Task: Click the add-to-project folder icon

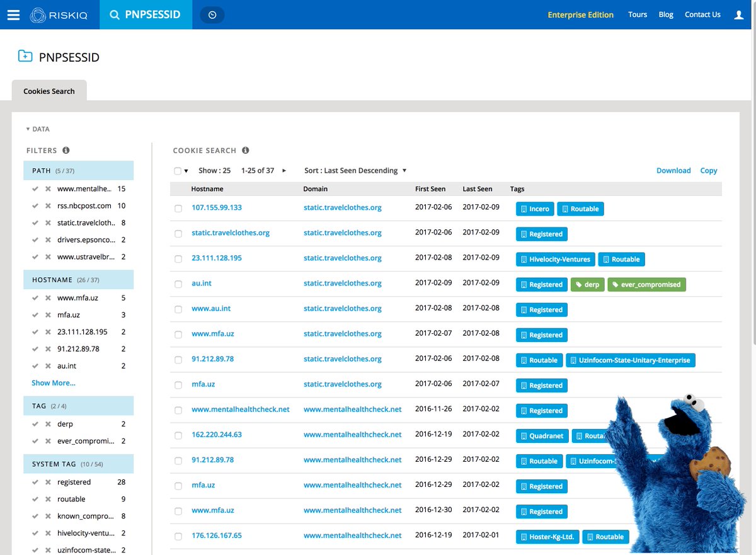Action: point(25,56)
